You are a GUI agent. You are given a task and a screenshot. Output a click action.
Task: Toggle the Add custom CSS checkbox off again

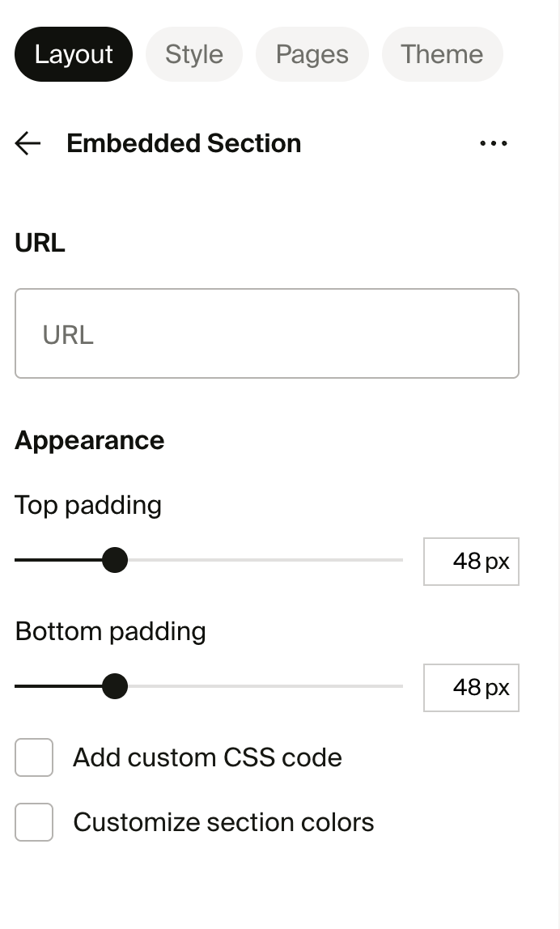tap(34, 757)
